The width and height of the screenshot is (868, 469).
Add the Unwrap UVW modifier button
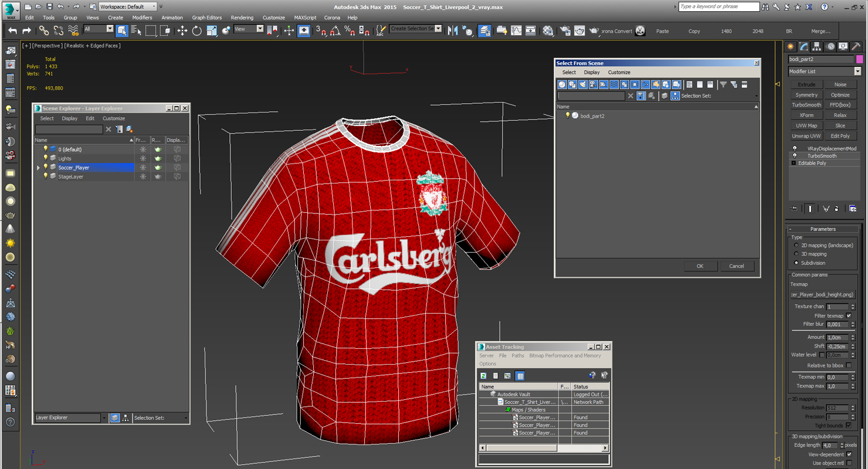[x=806, y=136]
